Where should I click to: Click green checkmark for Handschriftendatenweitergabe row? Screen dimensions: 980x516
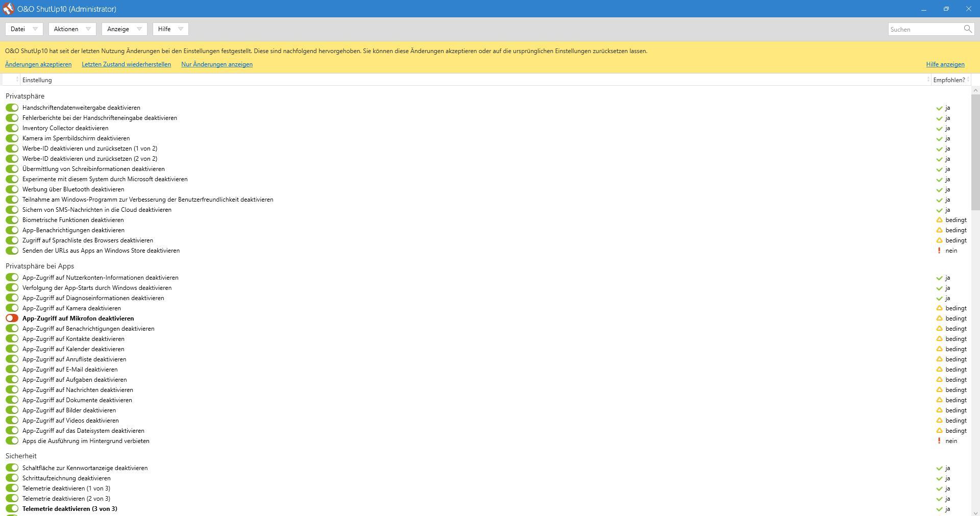pyautogui.click(x=939, y=108)
